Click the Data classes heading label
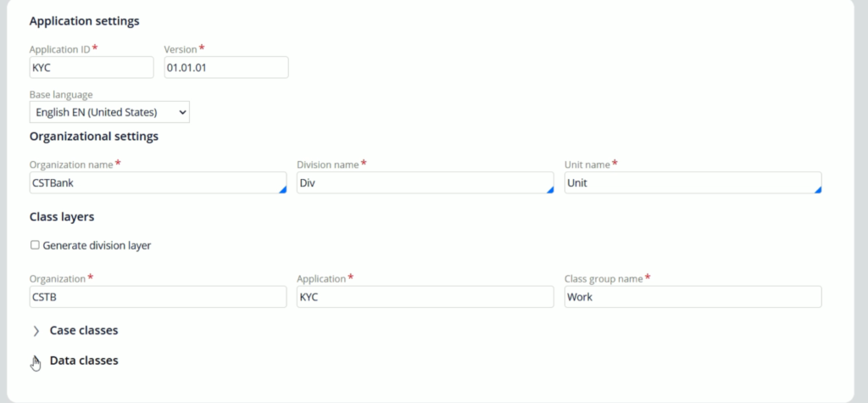This screenshot has height=403, width=868. (84, 361)
